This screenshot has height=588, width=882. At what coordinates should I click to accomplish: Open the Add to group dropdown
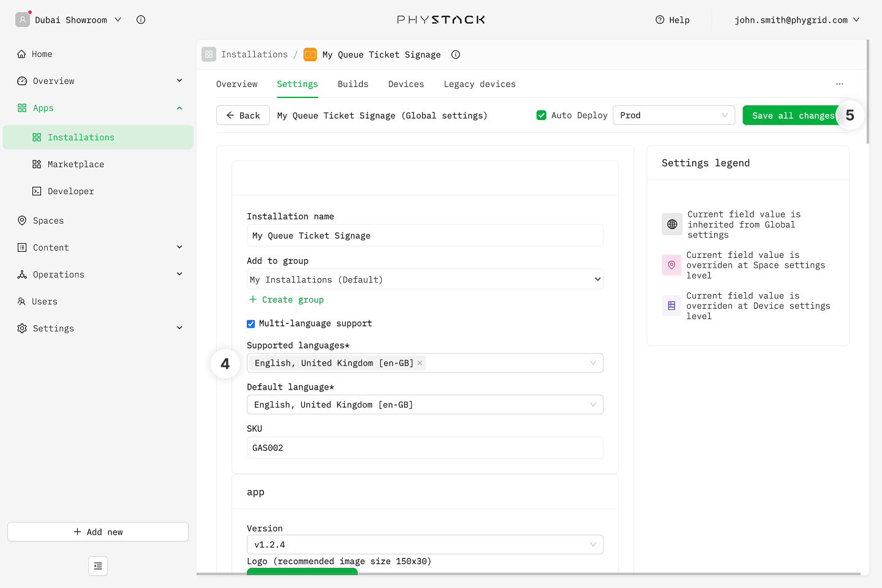pos(424,279)
